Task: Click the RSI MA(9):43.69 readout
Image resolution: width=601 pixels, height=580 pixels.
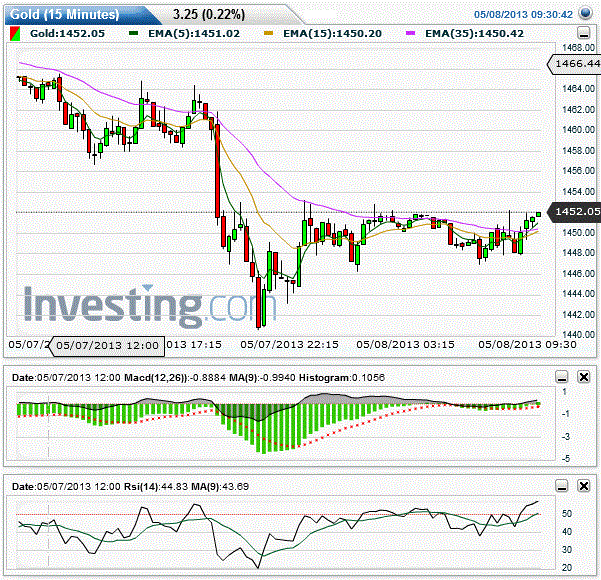Action: (220, 486)
